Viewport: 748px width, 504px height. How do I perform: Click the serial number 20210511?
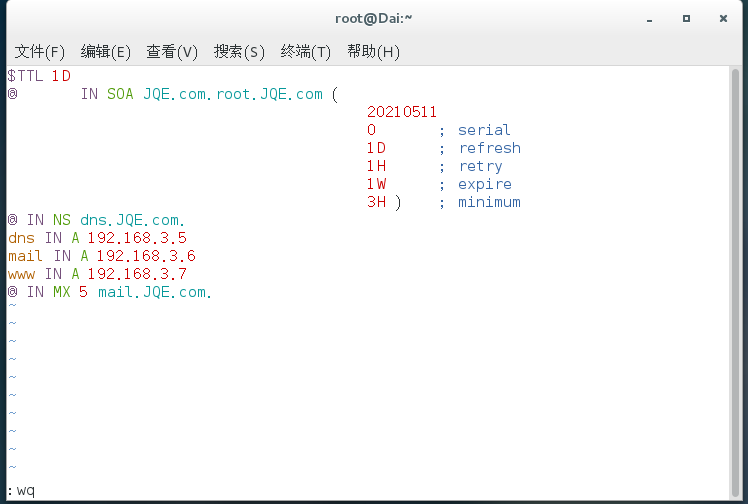tap(402, 112)
